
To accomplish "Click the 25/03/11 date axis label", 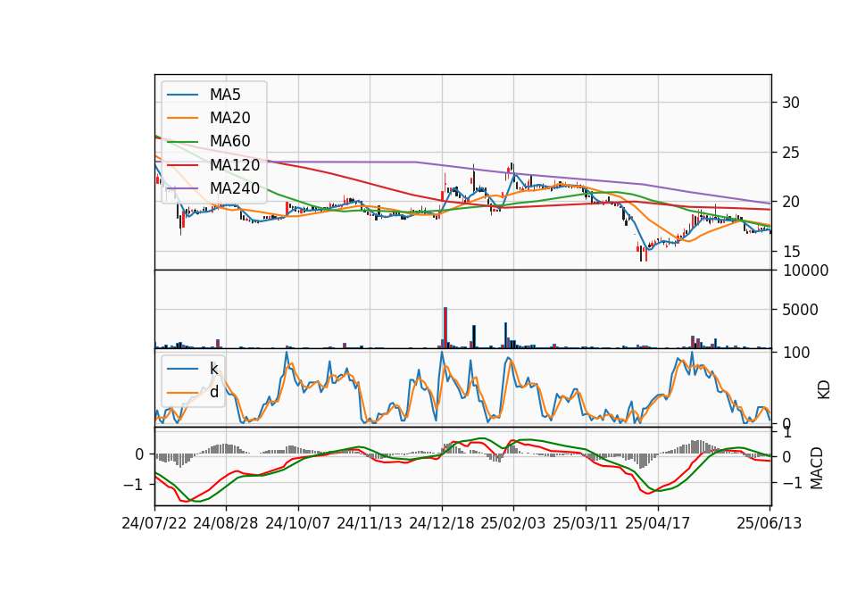I will coord(586,524).
